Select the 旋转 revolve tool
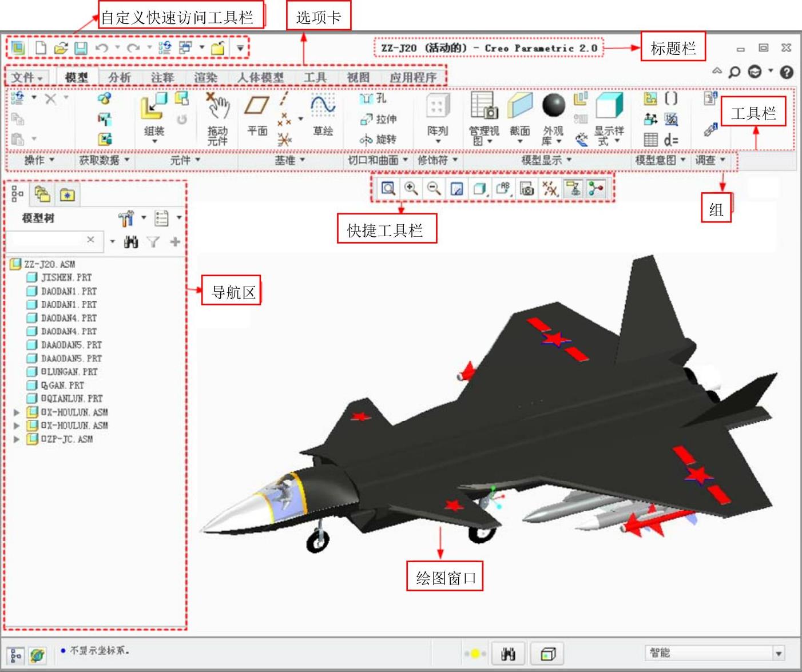 click(378, 139)
